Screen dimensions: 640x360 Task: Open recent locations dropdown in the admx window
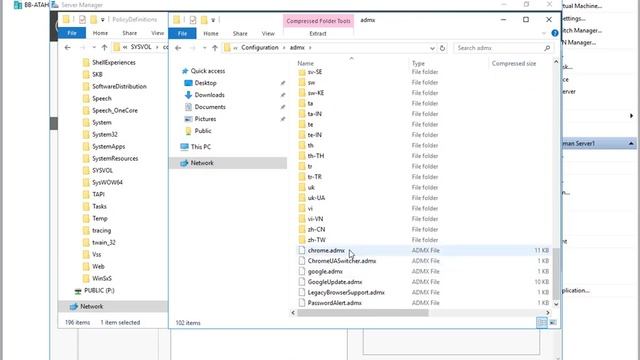click(204, 48)
